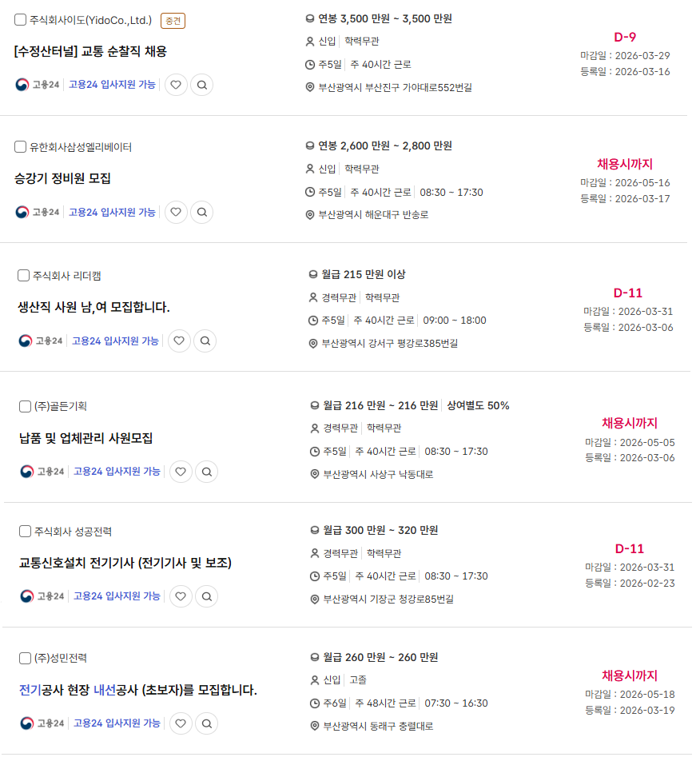Check the 주식회사이도(YidoCo.,Ltd.) checkbox
The width and height of the screenshot is (700, 765).
[21, 20]
